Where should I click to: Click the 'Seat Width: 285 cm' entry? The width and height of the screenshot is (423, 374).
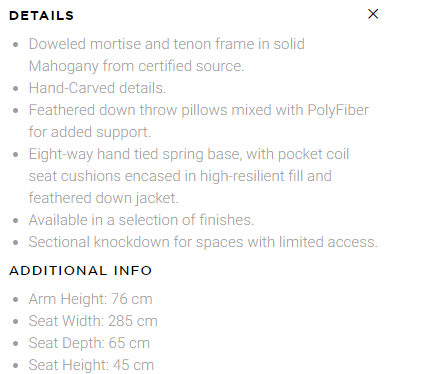pos(93,321)
